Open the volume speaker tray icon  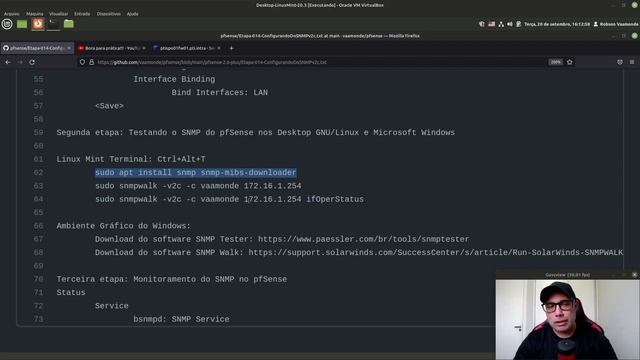pos(510,24)
